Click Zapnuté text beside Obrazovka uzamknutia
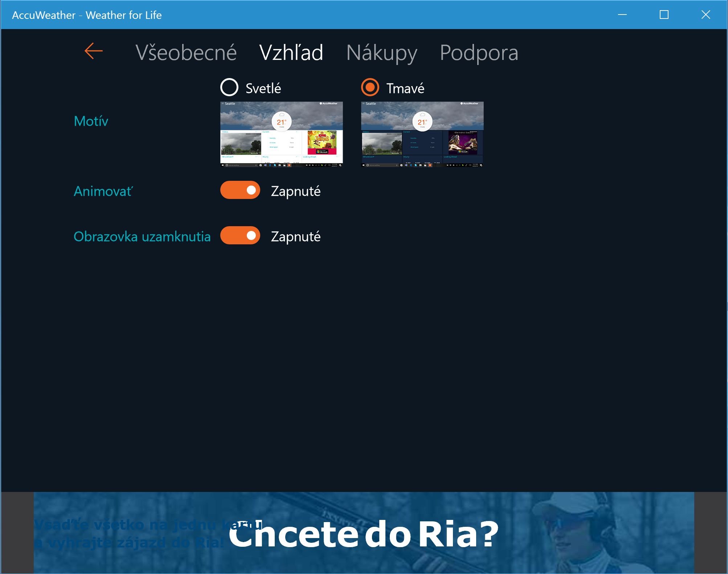This screenshot has height=574, width=728. 296,237
